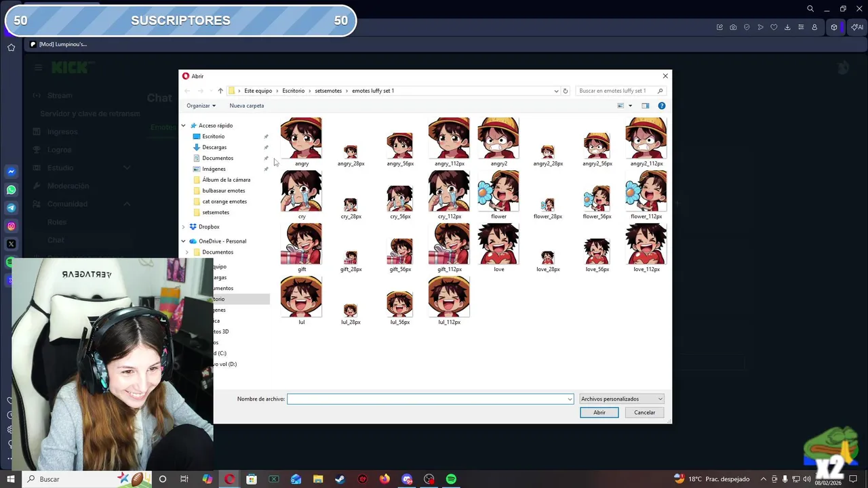Select Descargas in quick access
The width and height of the screenshot is (868, 488).
click(x=214, y=147)
